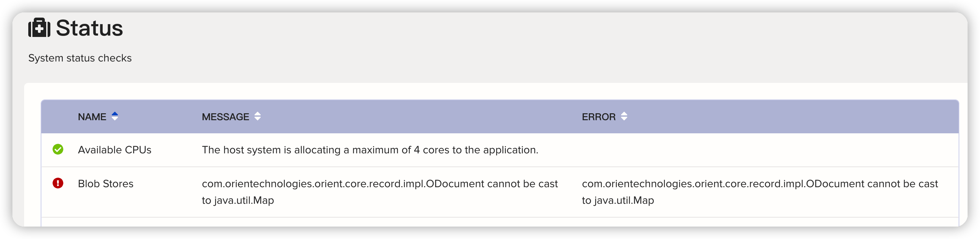Sort the table by NAME column label
This screenshot has width=980, height=239.
pyautogui.click(x=92, y=117)
